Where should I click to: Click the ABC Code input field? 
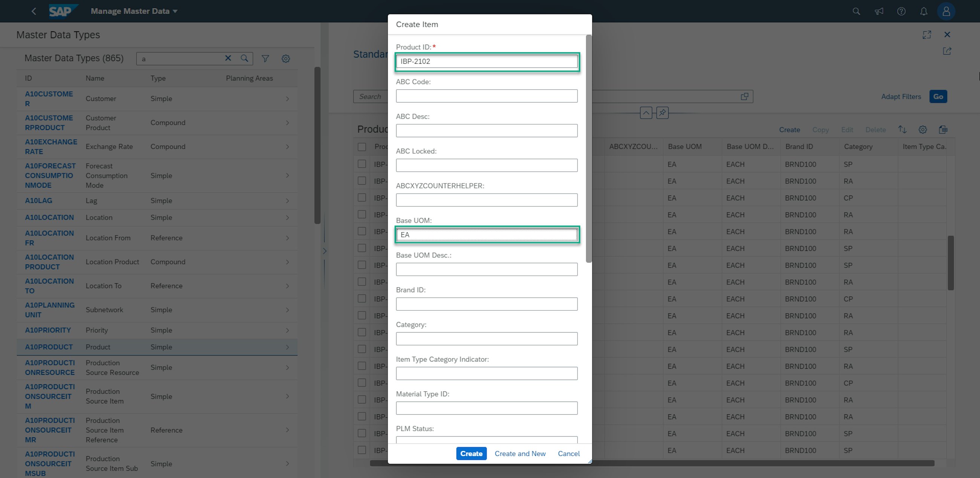pos(487,96)
